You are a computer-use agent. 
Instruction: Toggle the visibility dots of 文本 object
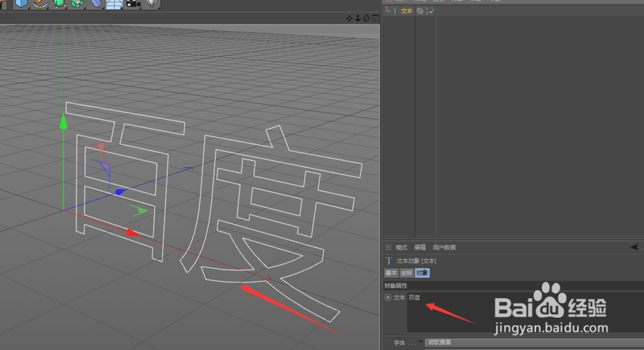tap(427, 11)
